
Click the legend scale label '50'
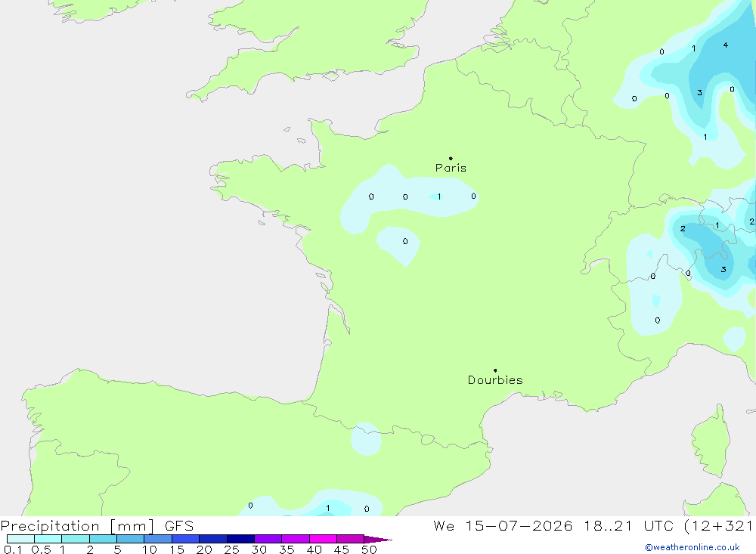click(x=370, y=549)
